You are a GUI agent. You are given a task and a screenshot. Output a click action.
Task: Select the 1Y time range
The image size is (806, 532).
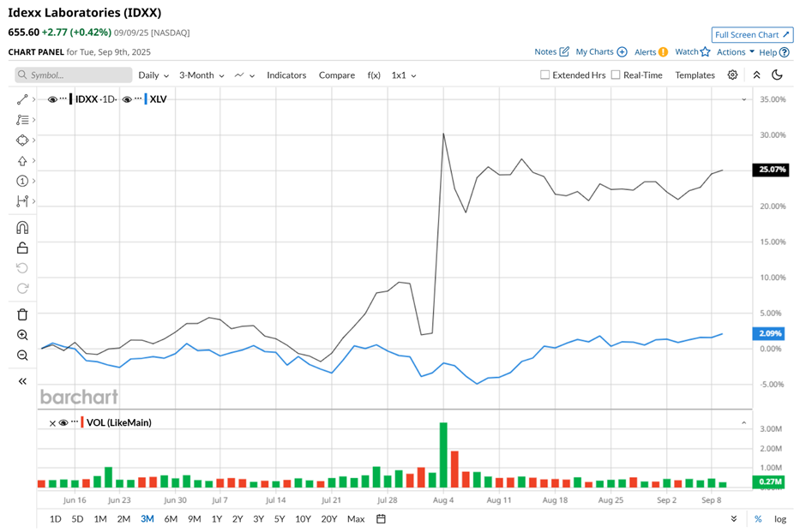pos(216,518)
